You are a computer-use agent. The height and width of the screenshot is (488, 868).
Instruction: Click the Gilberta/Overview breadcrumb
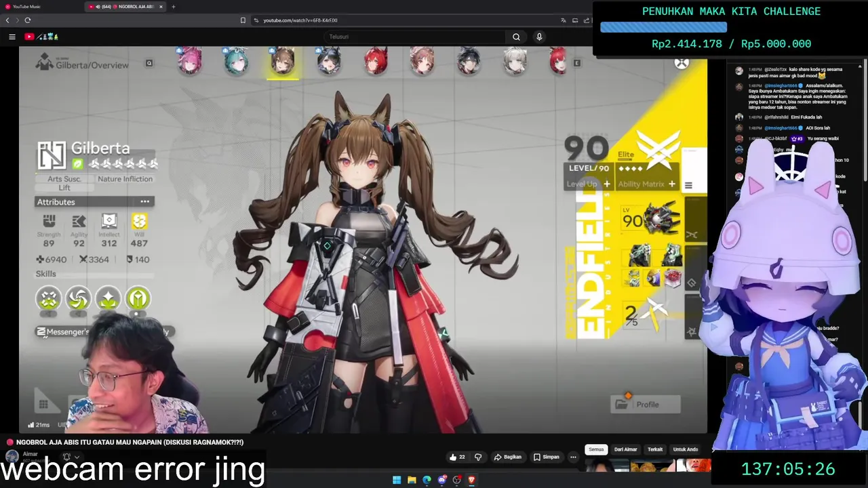(x=92, y=65)
